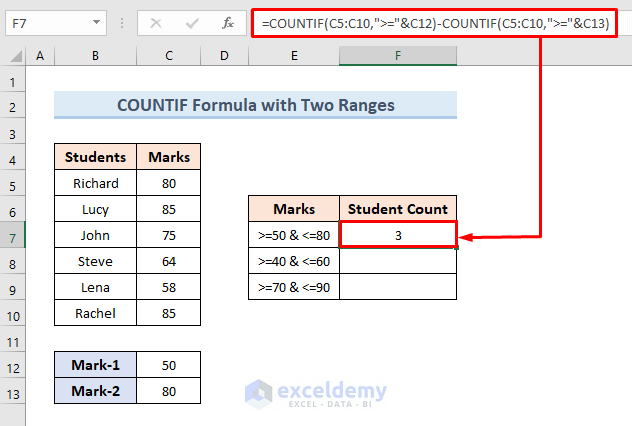Image resolution: width=632 pixels, height=426 pixels.
Task: Select column A header
Action: coord(40,56)
